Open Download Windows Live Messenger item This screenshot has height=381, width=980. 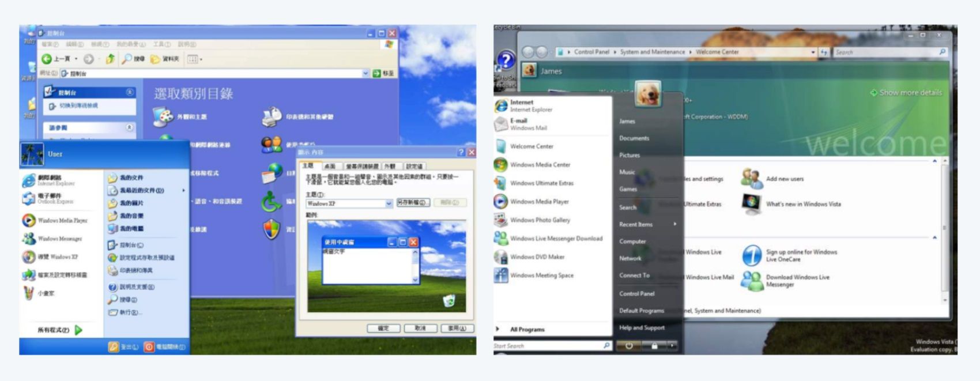pyautogui.click(x=786, y=281)
